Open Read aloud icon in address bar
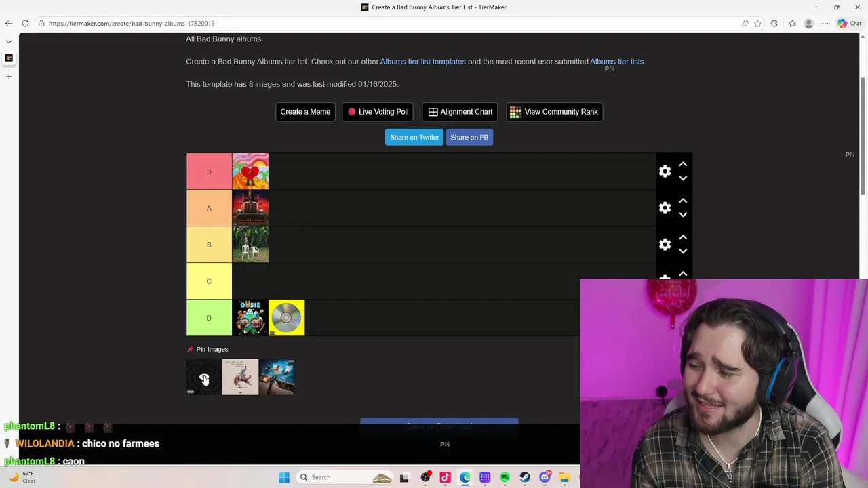 click(745, 24)
